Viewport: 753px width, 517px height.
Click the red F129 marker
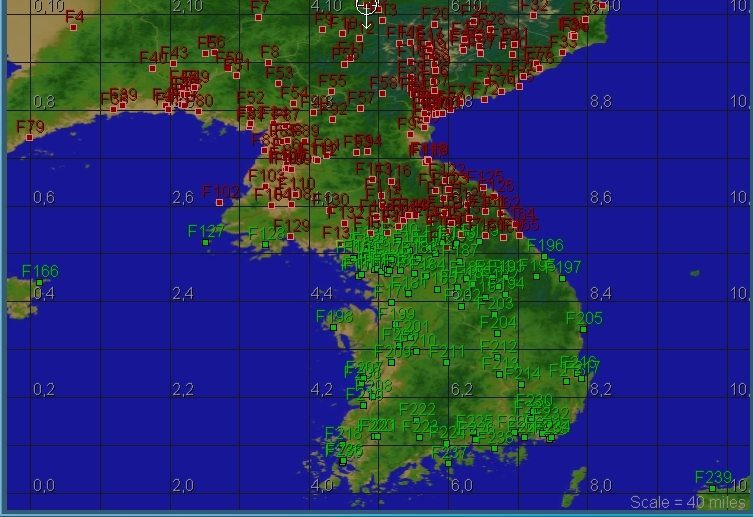point(291,236)
